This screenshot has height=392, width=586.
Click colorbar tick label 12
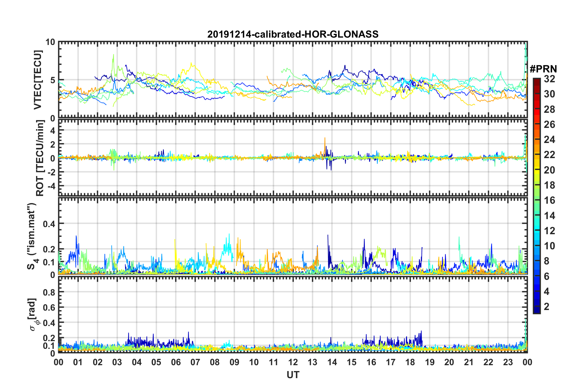549,231
